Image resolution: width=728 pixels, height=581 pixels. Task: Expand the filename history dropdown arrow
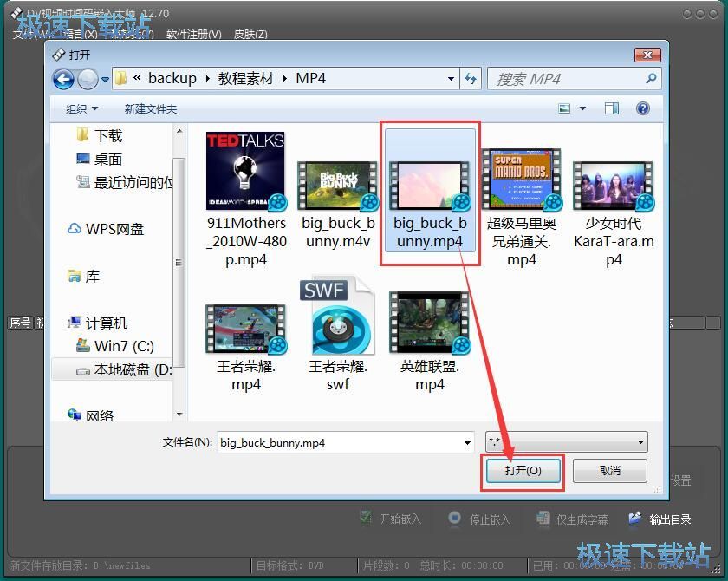click(x=467, y=442)
